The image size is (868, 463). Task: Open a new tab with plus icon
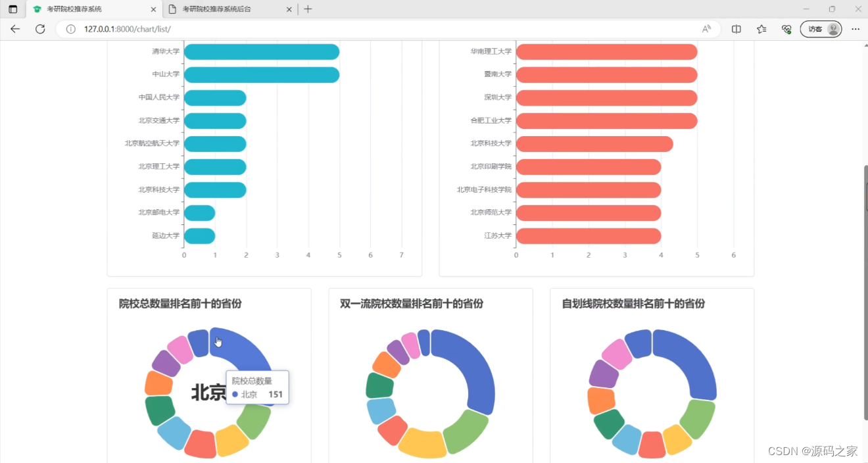[x=308, y=9]
